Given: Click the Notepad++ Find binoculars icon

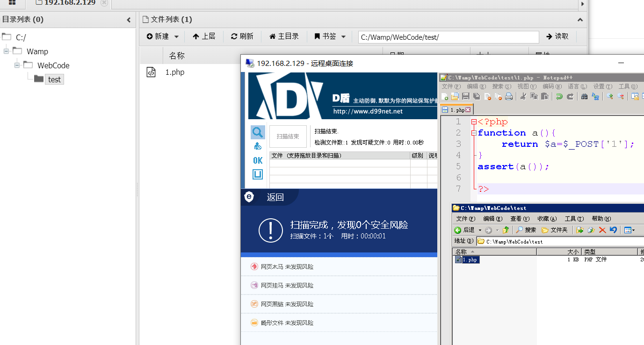Looking at the screenshot, I should point(584,96).
